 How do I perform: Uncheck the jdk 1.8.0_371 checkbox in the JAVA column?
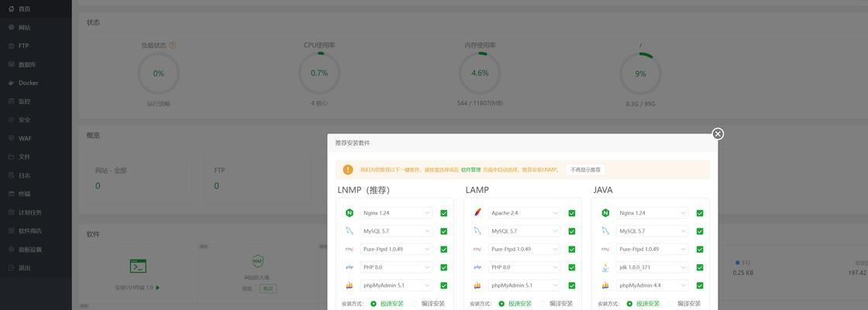tap(700, 267)
